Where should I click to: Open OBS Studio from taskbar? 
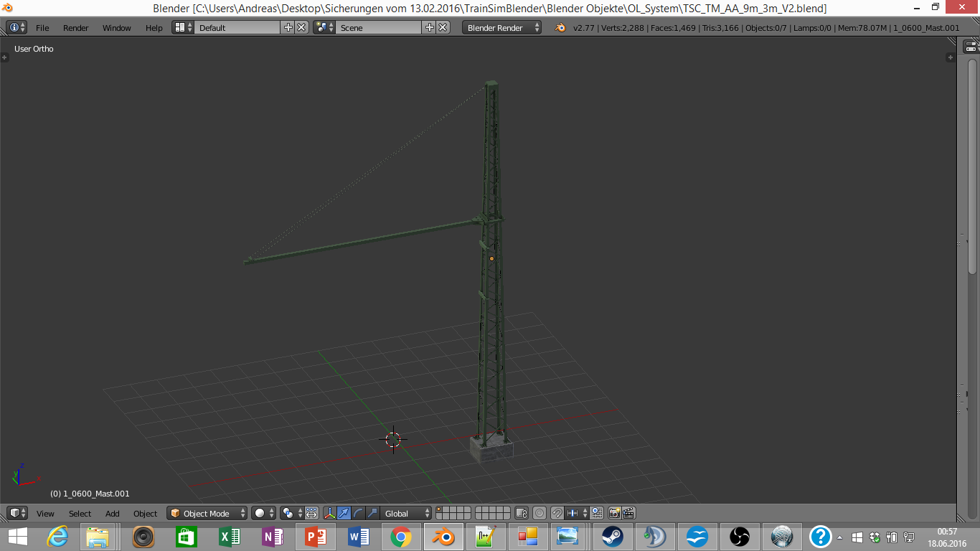(739, 537)
